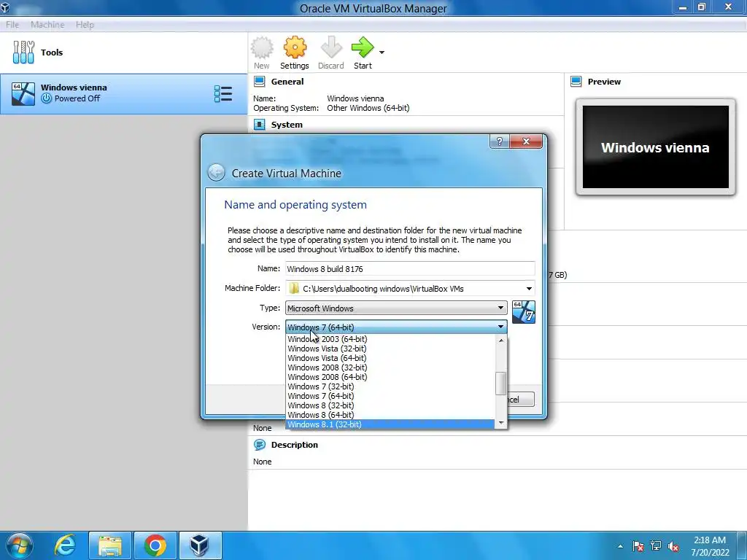
Task: Click the System section icon
Action: [x=259, y=125]
